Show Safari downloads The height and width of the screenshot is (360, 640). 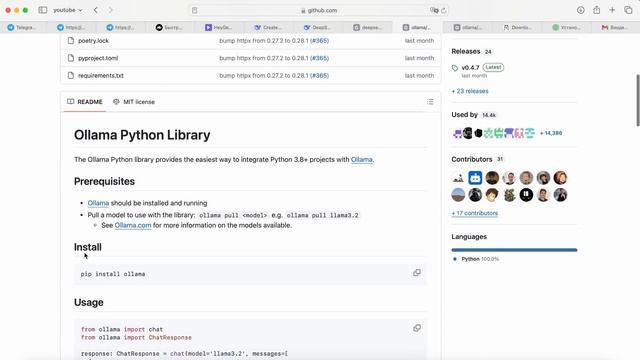coord(580,10)
